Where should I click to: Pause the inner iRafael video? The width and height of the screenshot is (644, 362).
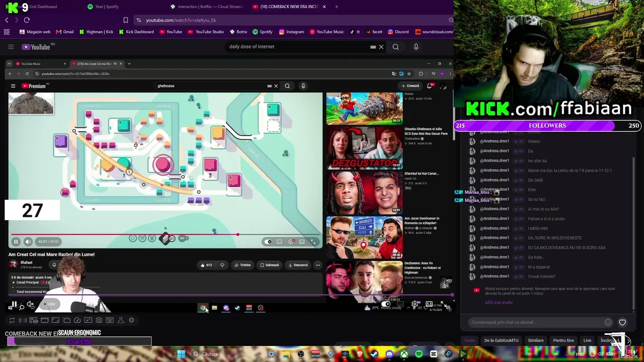(16, 242)
